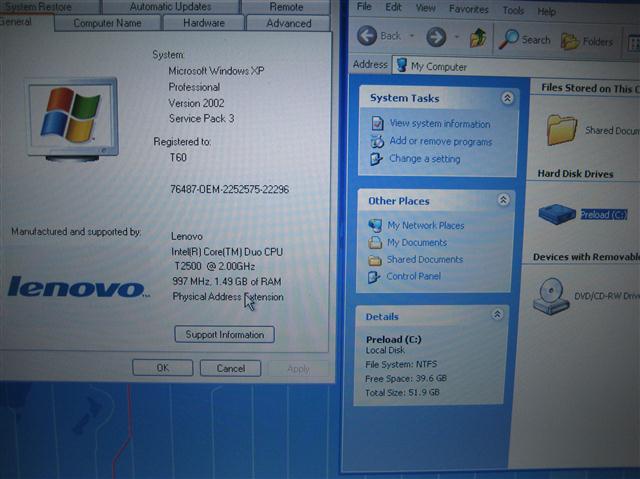Switch to the Automatic Updates tab
The image size is (640, 479).
click(170, 7)
